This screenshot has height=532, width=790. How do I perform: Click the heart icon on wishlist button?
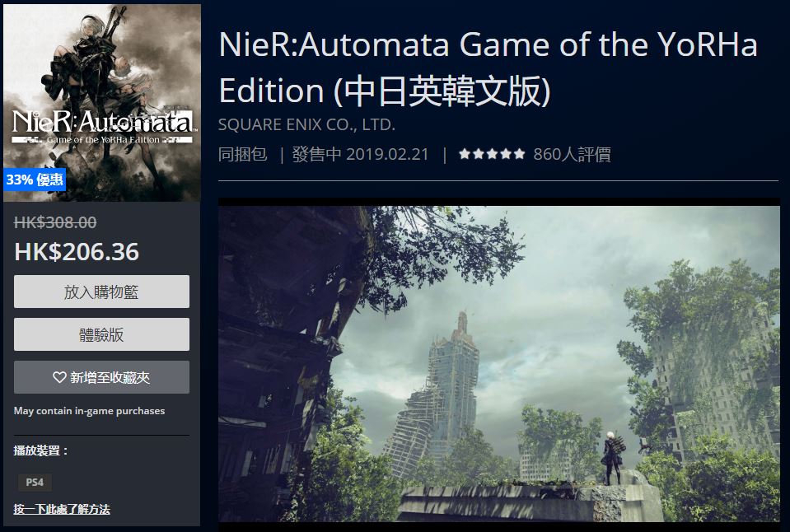click(59, 377)
